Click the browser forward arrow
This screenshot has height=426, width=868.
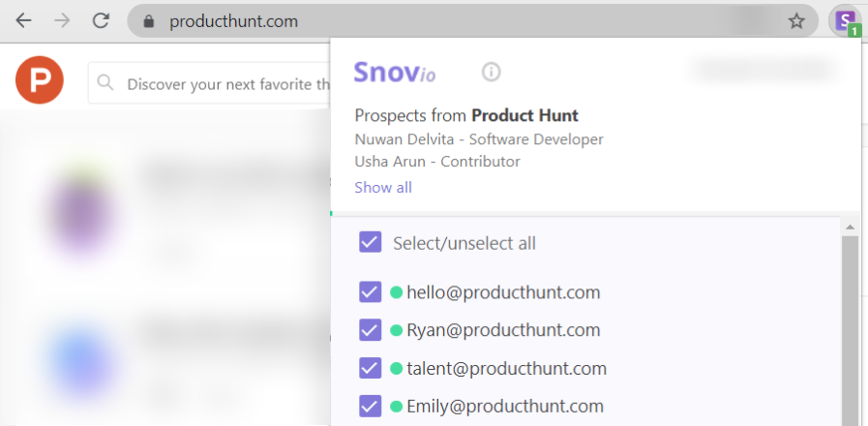[62, 21]
